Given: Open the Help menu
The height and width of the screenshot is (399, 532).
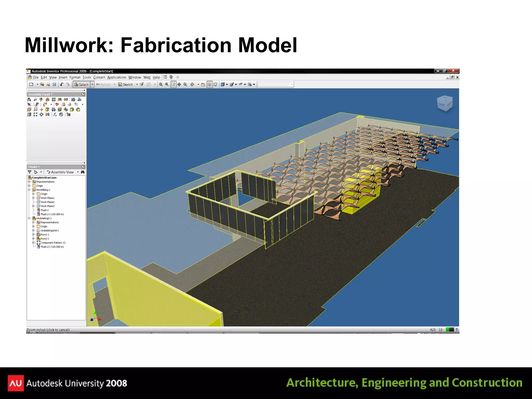Looking at the screenshot, I should (156, 77).
